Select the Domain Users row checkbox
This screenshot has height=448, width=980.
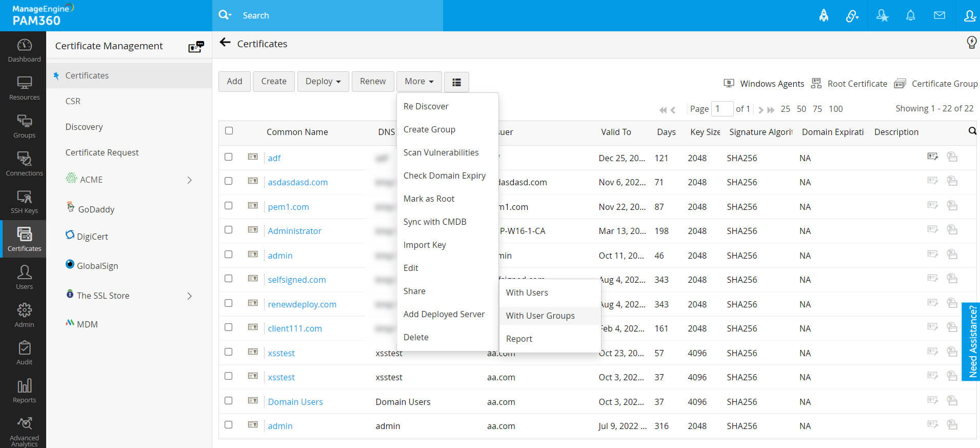coord(229,400)
